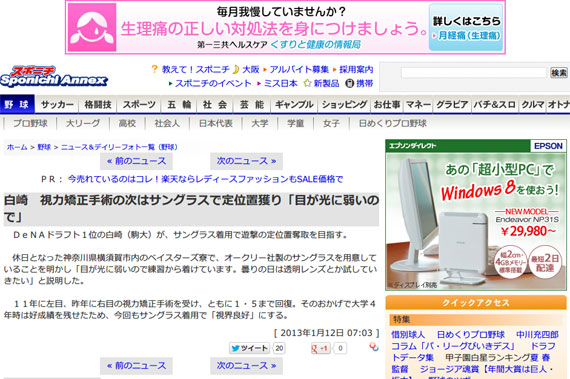The image size is (570, 379).
Task: Open 新製品 link
Action: tap(326, 84)
